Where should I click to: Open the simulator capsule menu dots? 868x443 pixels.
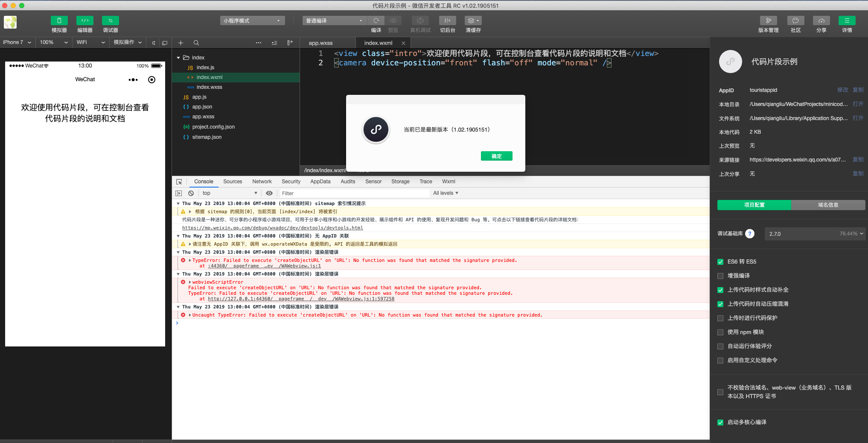(x=133, y=80)
